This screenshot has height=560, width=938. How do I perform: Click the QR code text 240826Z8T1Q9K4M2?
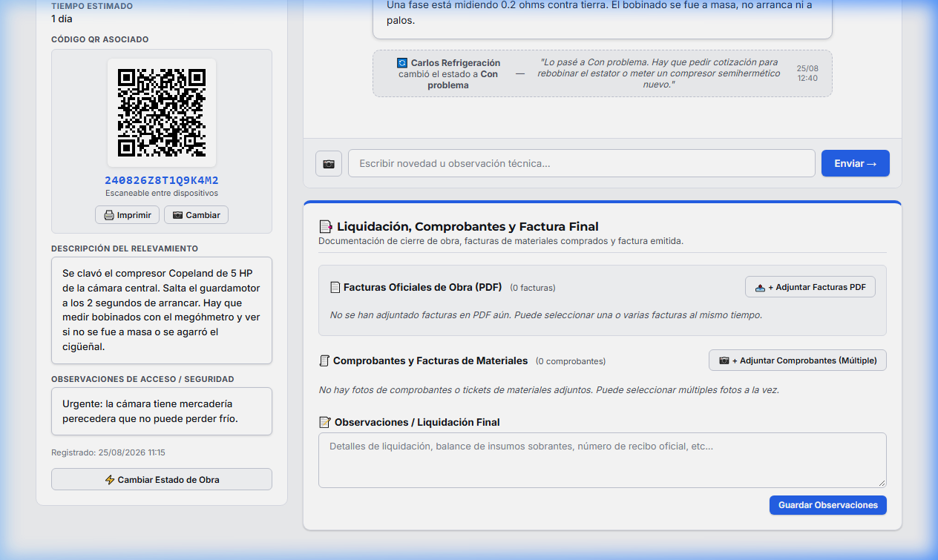(162, 180)
